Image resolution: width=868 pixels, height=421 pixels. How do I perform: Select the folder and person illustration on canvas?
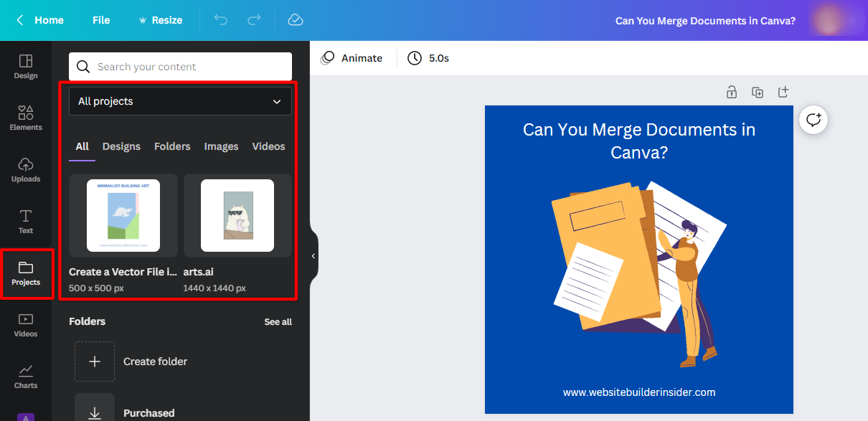tap(638, 275)
